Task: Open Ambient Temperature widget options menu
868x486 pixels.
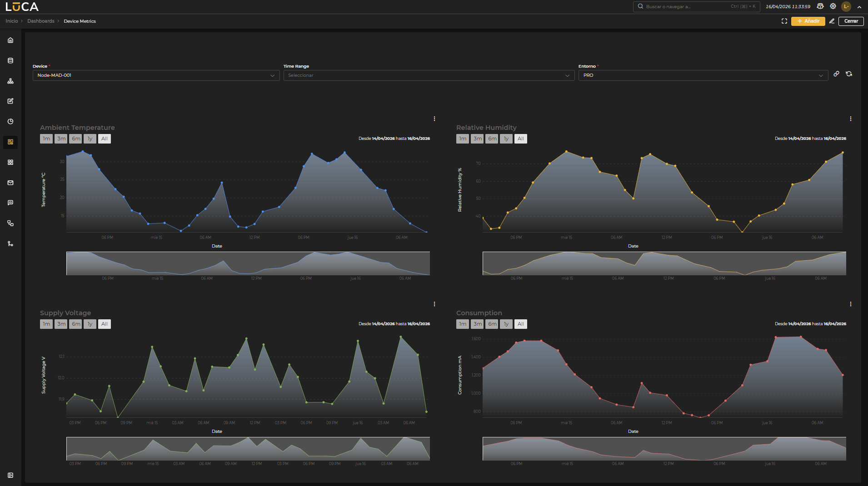Action: [434, 119]
